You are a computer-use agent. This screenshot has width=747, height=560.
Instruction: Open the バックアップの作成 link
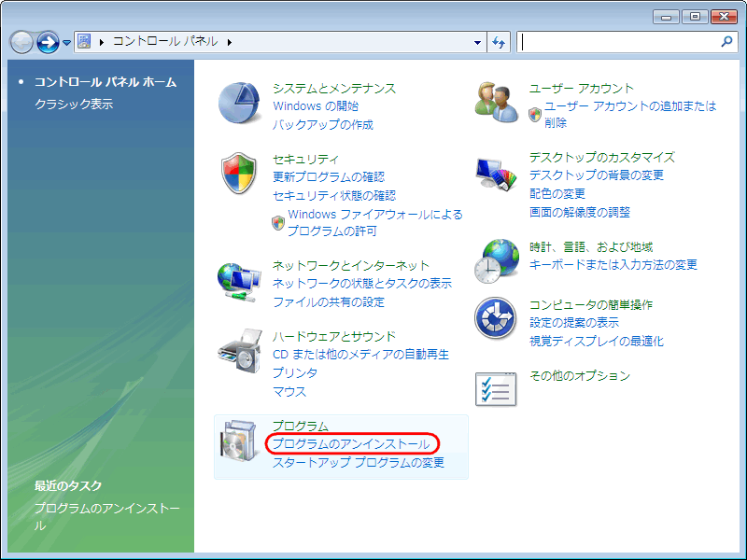point(322,124)
